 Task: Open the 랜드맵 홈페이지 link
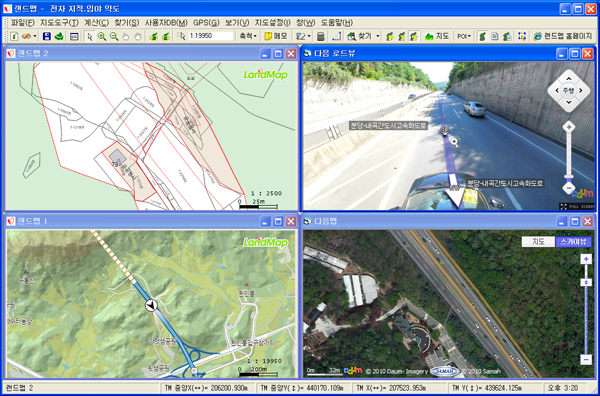pos(563,36)
